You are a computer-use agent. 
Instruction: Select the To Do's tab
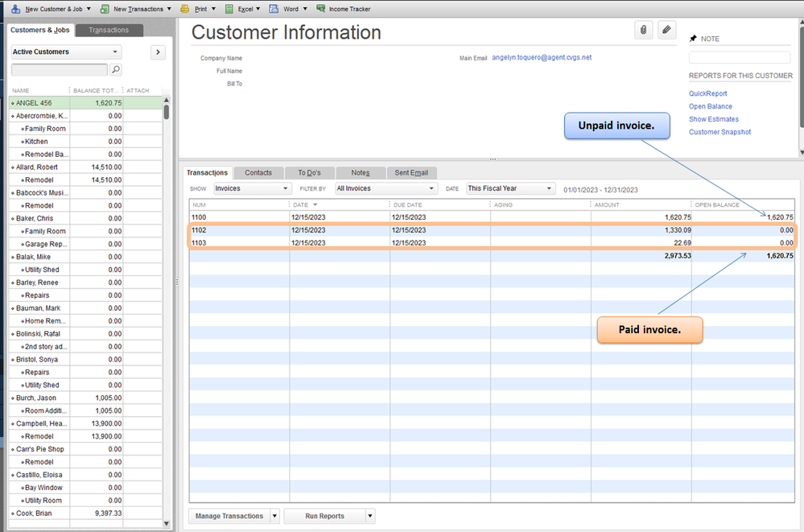point(309,172)
